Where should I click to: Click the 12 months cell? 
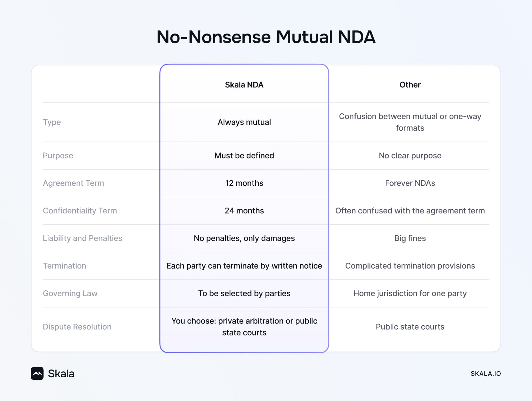click(244, 183)
